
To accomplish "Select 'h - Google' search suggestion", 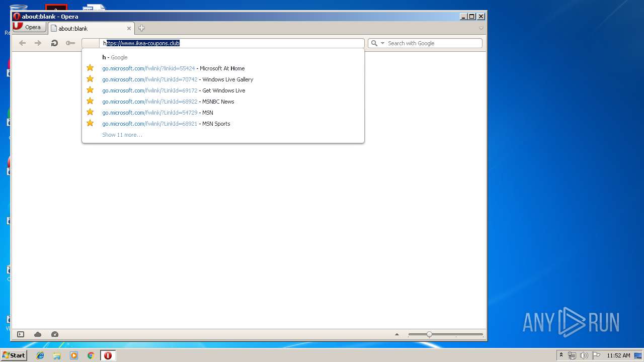I will pos(223,57).
